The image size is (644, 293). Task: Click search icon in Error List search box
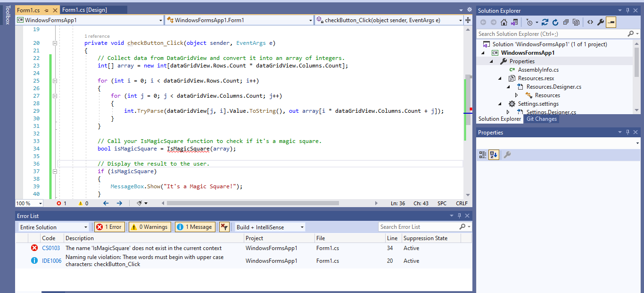click(x=462, y=227)
